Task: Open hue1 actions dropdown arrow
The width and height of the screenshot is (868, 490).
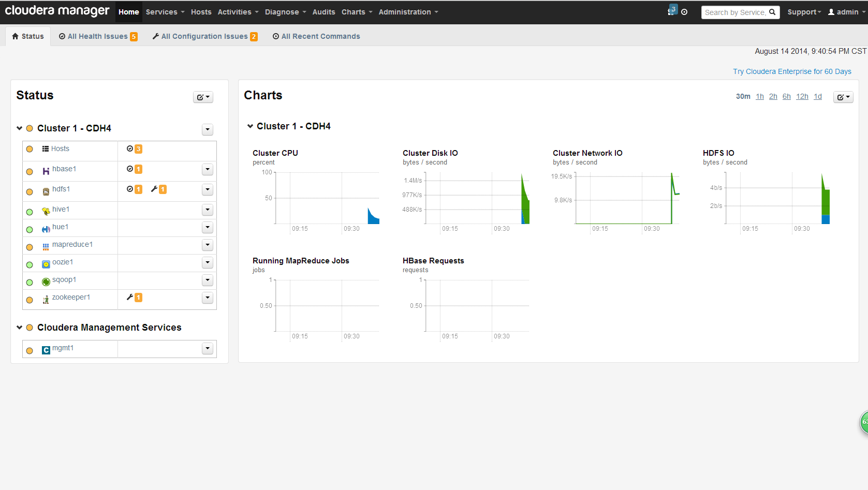Action: click(x=208, y=227)
